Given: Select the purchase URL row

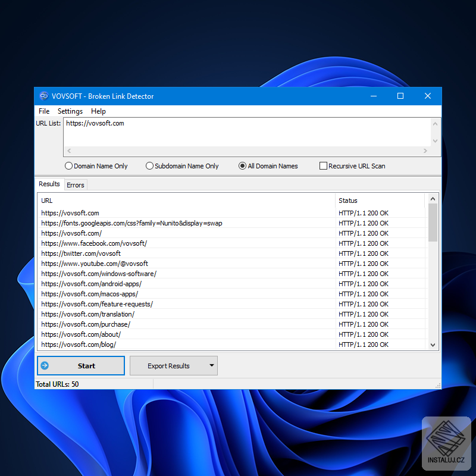Looking at the screenshot, I should (232, 324).
